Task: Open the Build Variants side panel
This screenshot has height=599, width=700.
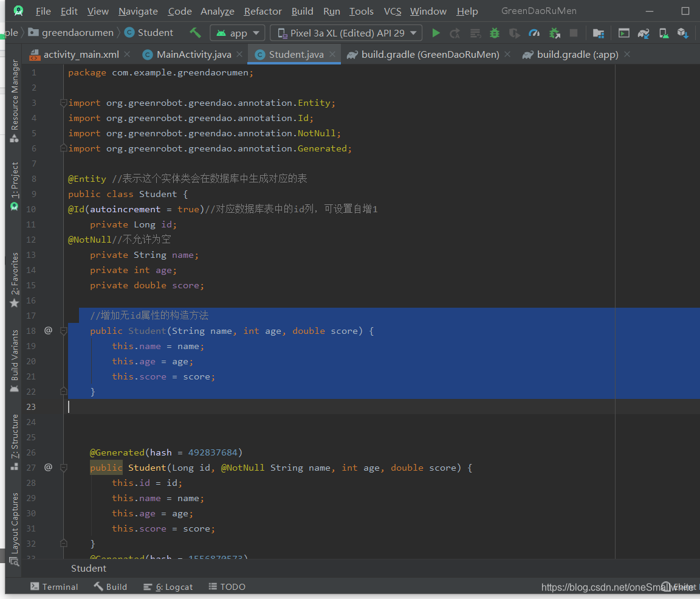Action: click(15, 361)
